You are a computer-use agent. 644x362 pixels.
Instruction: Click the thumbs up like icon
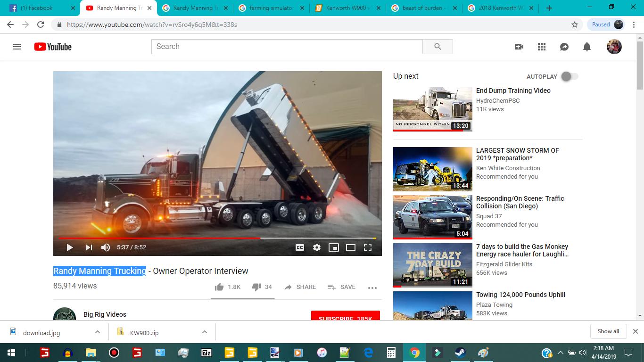219,287
